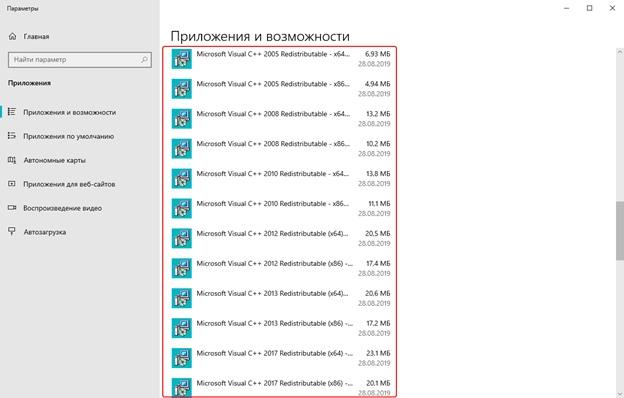Click the Visual C++ 2005 x86 installer icon
This screenshot has width=624, height=398.
(181, 89)
